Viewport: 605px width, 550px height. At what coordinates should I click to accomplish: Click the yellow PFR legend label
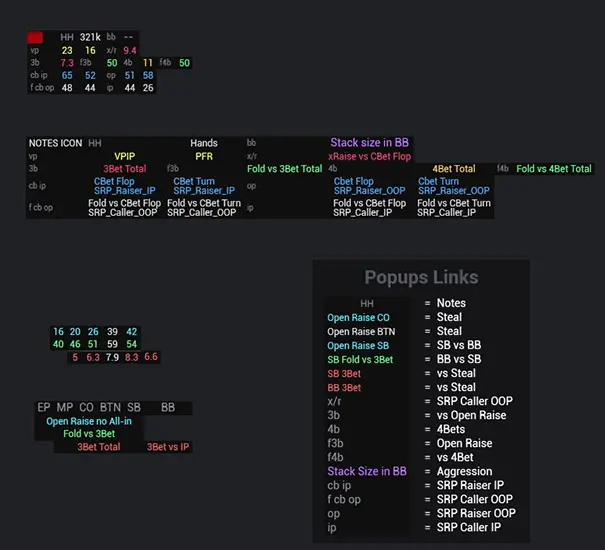pos(203,156)
